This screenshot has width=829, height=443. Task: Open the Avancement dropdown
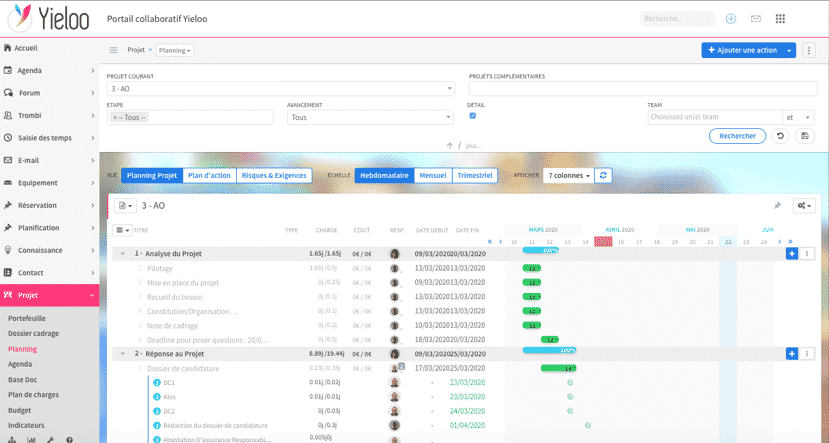pos(370,117)
